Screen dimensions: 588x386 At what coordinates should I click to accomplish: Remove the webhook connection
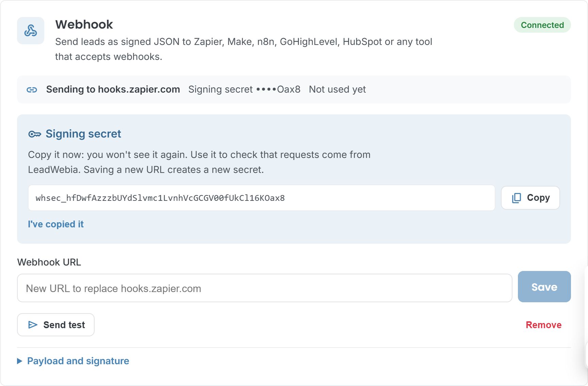[543, 325]
